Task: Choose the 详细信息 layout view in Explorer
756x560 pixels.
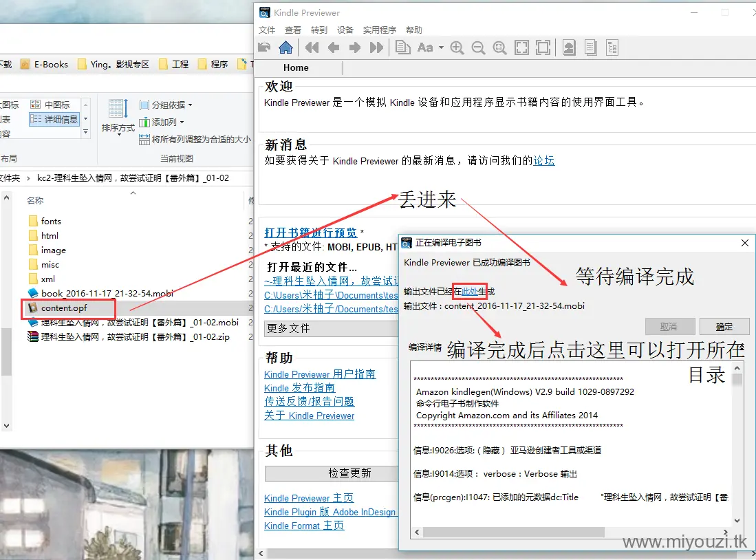Action: [x=54, y=119]
